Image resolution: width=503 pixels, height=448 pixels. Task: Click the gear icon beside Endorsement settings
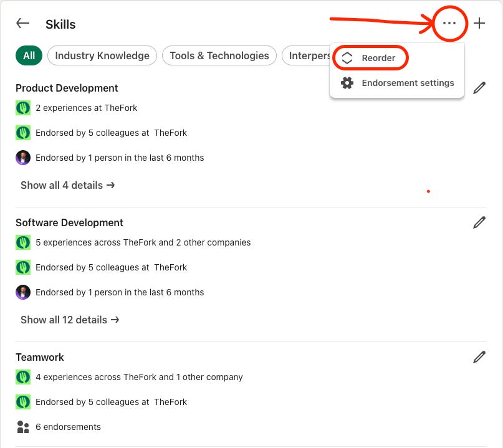coord(347,83)
